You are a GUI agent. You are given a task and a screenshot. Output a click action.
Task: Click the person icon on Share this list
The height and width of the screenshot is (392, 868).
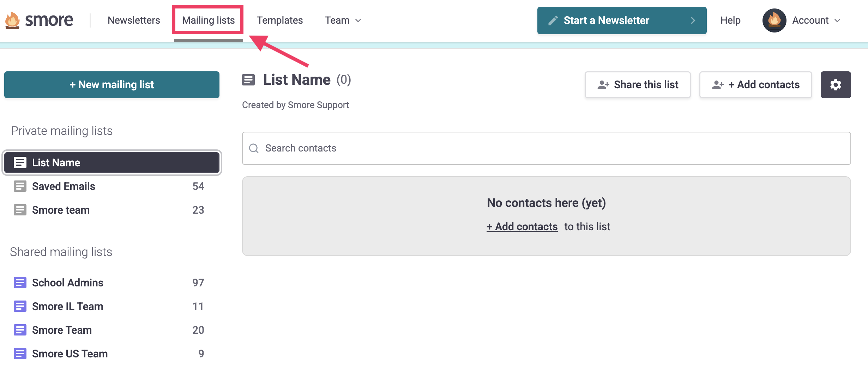tap(603, 84)
